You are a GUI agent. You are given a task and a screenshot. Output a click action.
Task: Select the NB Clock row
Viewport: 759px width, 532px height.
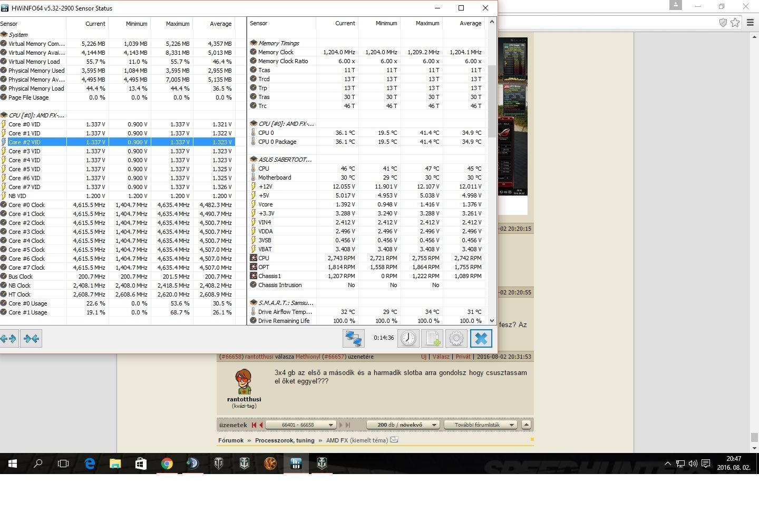[117, 285]
